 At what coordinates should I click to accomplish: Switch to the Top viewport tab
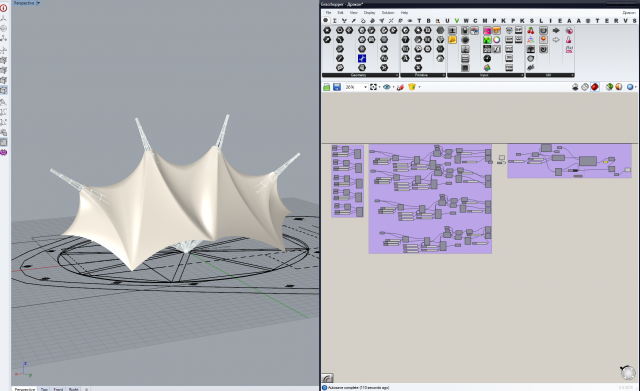(44, 389)
